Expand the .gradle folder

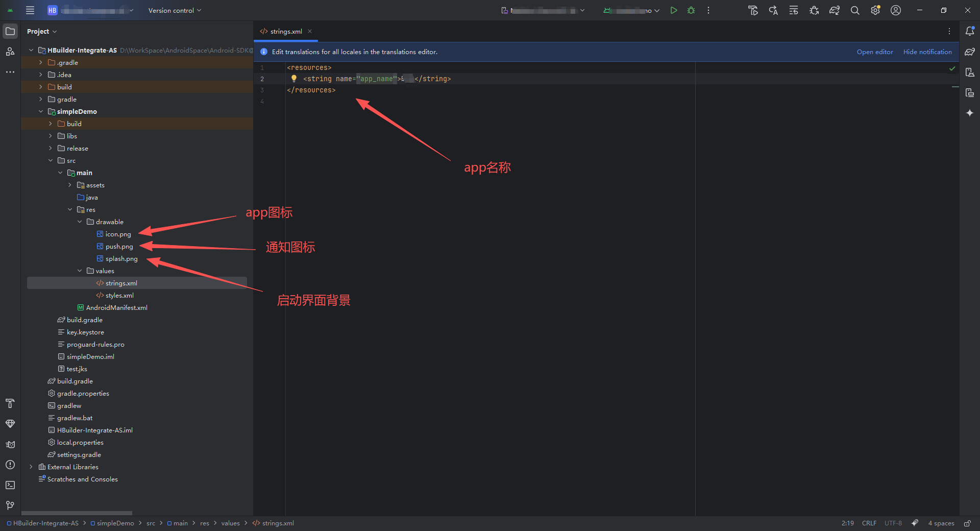pos(41,62)
